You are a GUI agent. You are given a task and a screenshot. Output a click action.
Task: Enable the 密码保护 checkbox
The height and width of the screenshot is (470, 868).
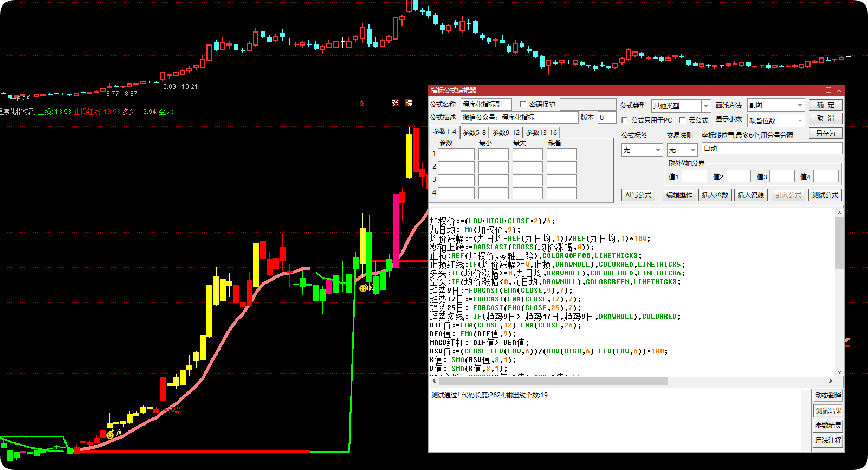pyautogui.click(x=523, y=104)
